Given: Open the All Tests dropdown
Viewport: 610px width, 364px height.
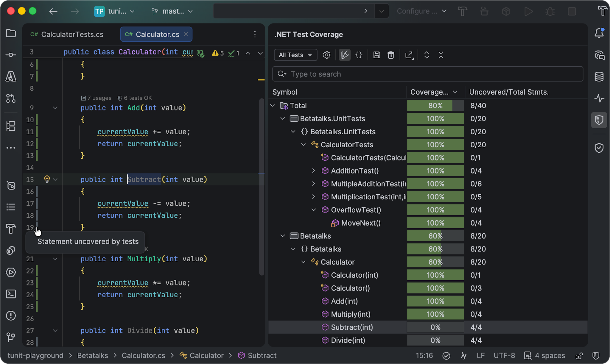Looking at the screenshot, I should pos(295,55).
